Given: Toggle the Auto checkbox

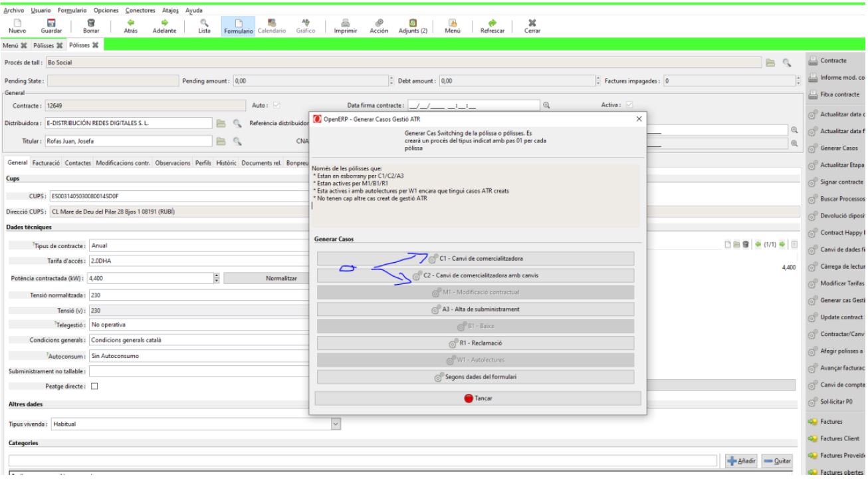Looking at the screenshot, I should coord(276,105).
